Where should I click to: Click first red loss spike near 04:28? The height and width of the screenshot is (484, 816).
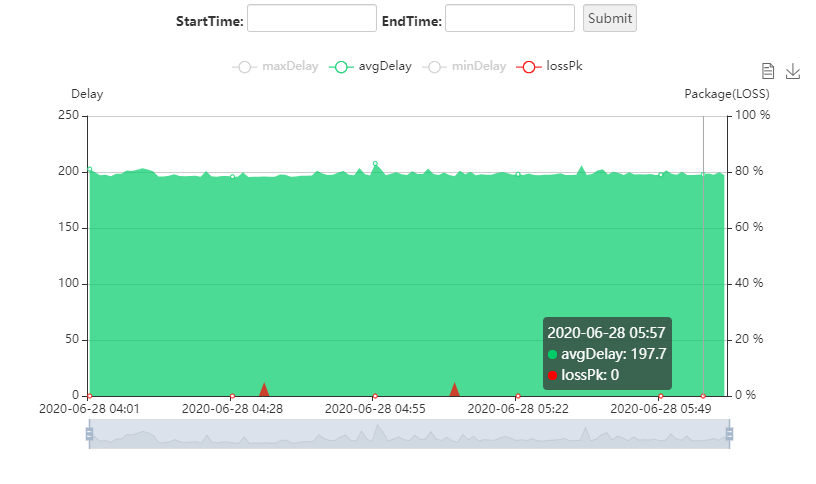point(264,390)
